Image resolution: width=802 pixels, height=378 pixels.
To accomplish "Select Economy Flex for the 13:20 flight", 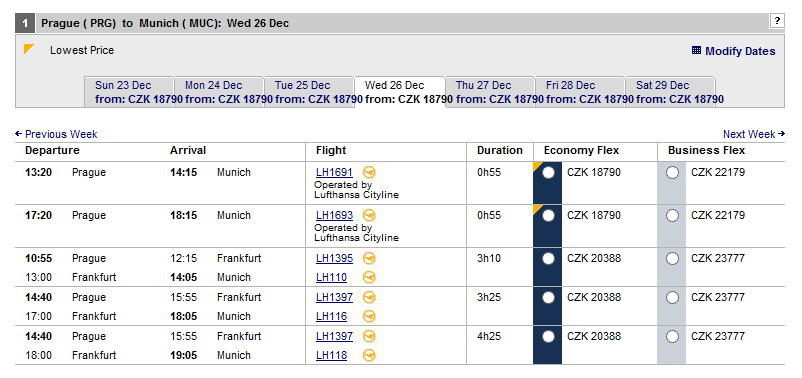I will click(x=548, y=173).
